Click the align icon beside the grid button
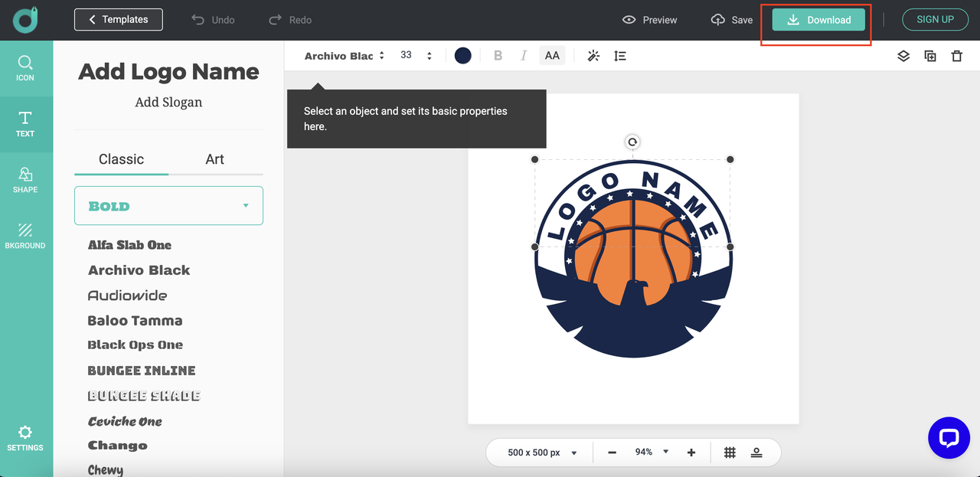This screenshot has height=477, width=980. pos(756,452)
